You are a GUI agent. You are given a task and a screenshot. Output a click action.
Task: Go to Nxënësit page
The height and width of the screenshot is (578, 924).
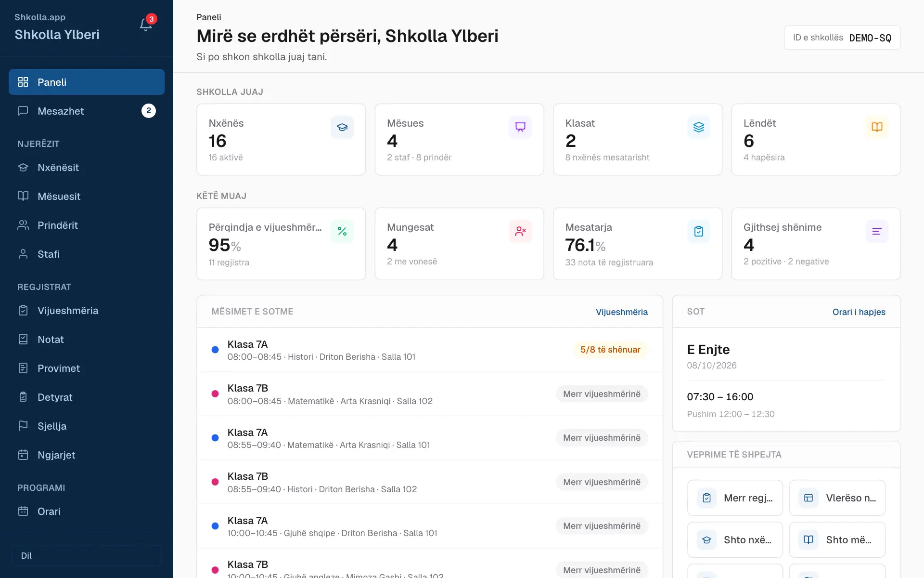[87, 167]
